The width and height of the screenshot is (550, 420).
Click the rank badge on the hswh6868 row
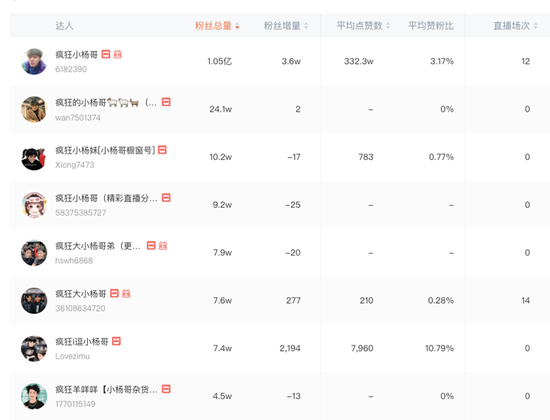point(163,246)
